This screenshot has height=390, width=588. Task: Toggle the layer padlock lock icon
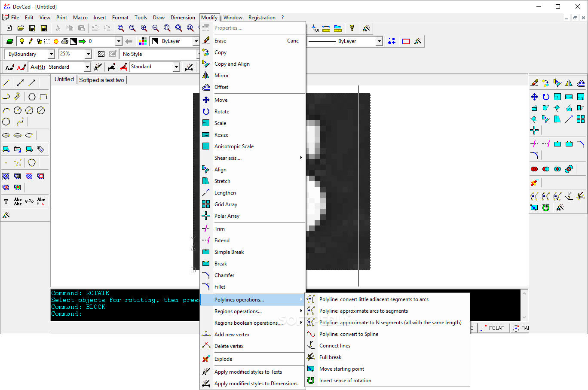(40, 41)
